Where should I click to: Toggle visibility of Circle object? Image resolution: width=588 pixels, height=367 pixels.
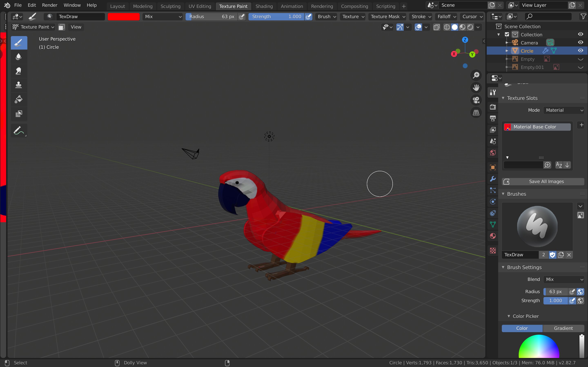click(580, 51)
